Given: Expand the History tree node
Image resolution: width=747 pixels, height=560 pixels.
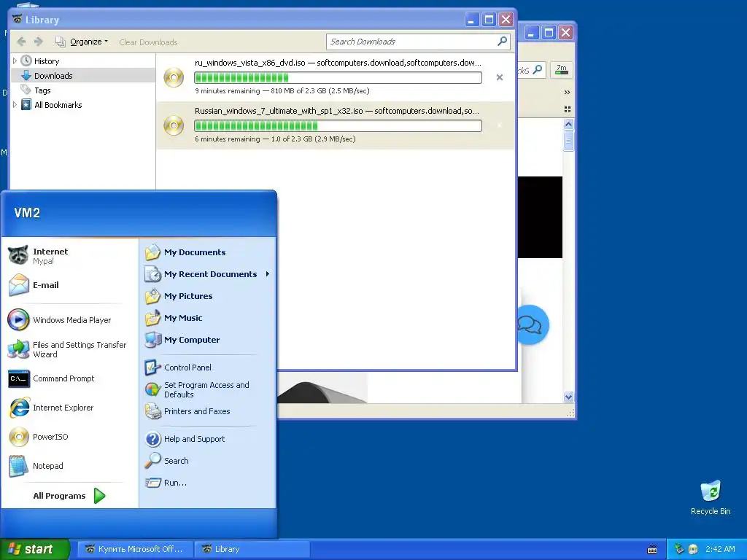Looking at the screenshot, I should 15,61.
